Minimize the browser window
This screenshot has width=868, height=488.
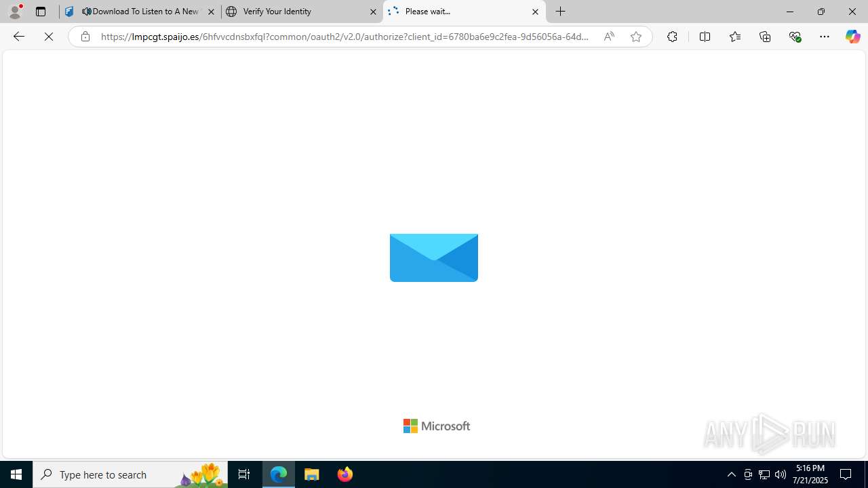coord(789,12)
